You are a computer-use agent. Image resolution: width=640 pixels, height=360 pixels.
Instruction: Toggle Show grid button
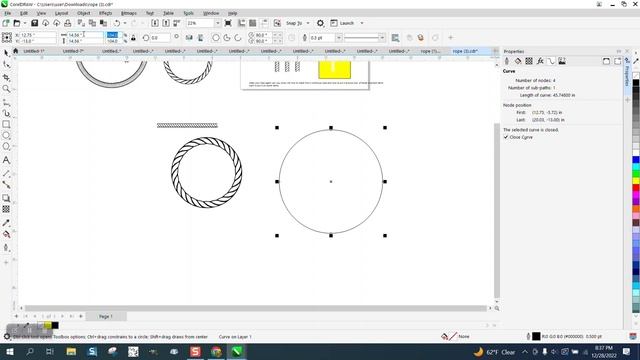click(253, 23)
